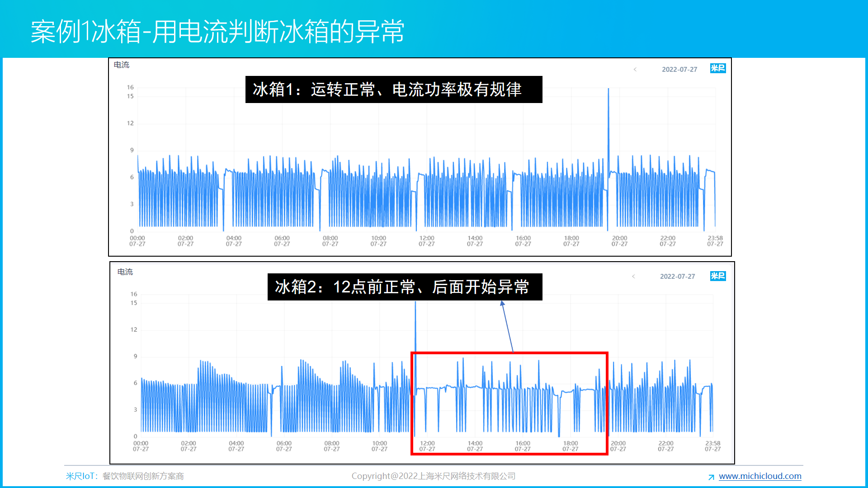Click the 米尺 logo in bottom chart

pos(718,276)
